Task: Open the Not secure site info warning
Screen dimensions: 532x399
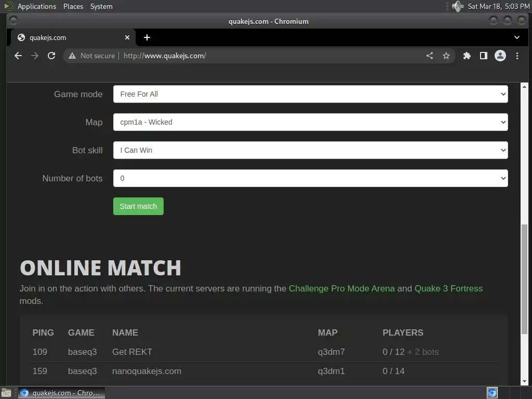Action: click(x=92, y=56)
